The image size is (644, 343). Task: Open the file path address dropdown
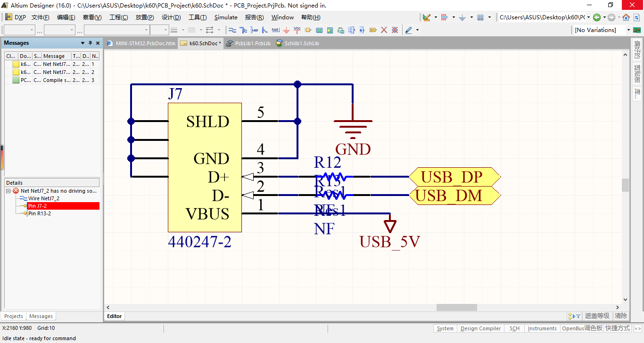[x=588, y=17]
